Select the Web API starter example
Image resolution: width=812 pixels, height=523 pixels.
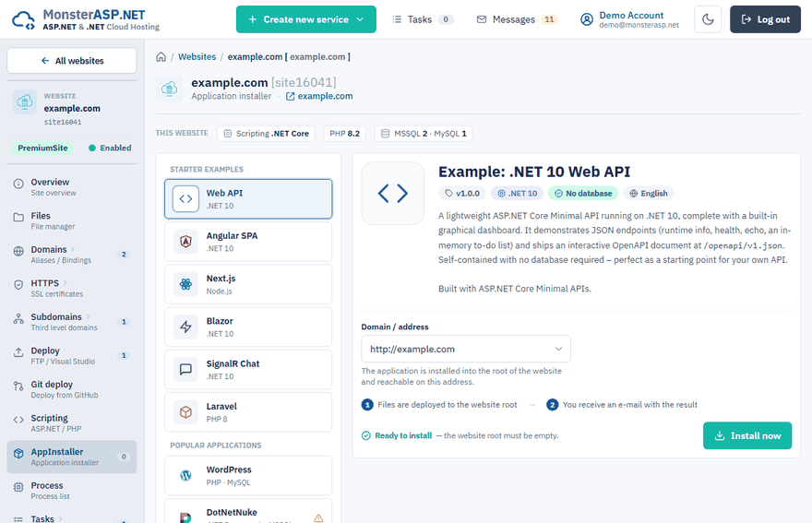[248, 199]
